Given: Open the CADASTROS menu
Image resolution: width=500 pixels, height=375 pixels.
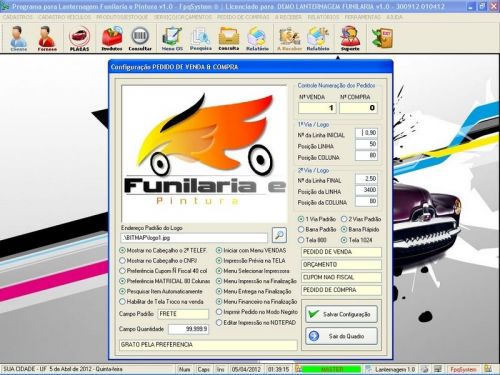Looking at the screenshot, I should (18, 17).
